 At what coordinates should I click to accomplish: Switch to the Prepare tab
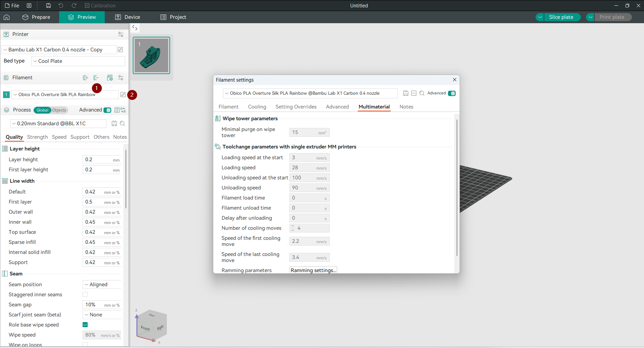[36, 17]
